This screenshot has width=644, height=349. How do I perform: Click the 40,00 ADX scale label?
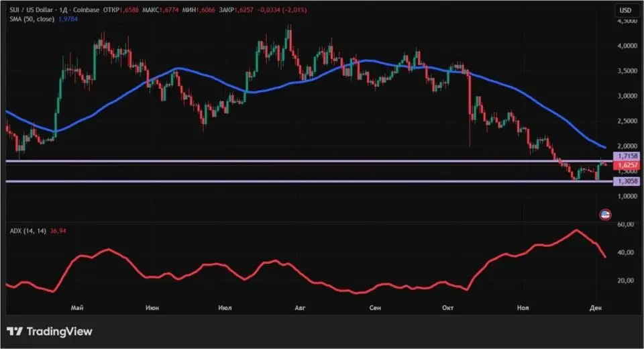coord(625,252)
